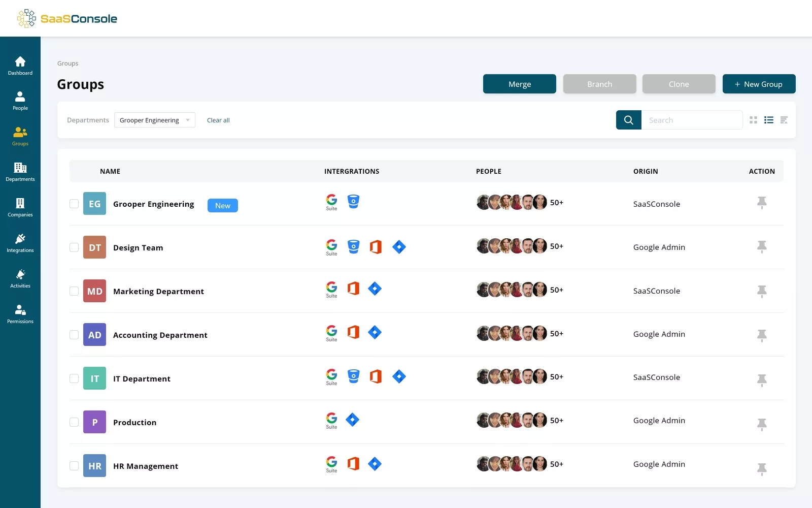Viewport: 812px width, 508px height.
Task: Click the Office icon in Marketing Department row
Action: [353, 289]
